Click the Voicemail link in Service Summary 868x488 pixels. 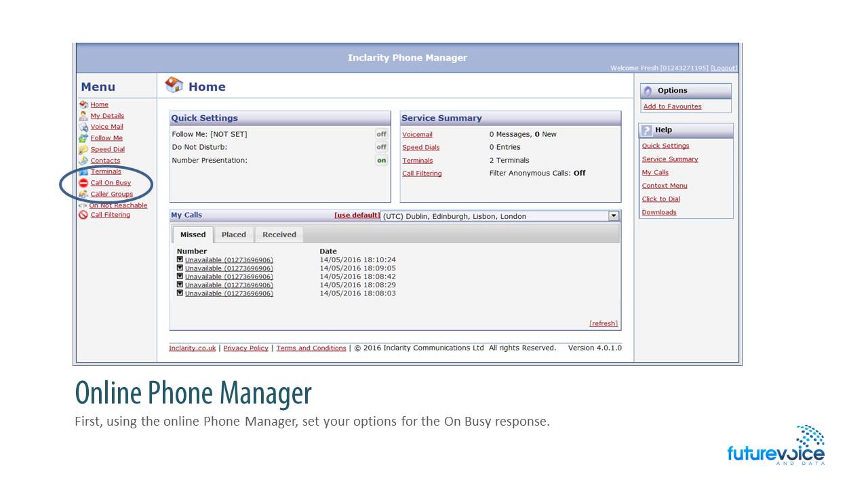[x=417, y=134]
